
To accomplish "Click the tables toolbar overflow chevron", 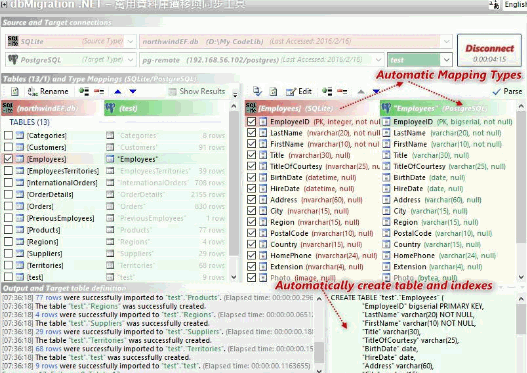I will point(235,95).
